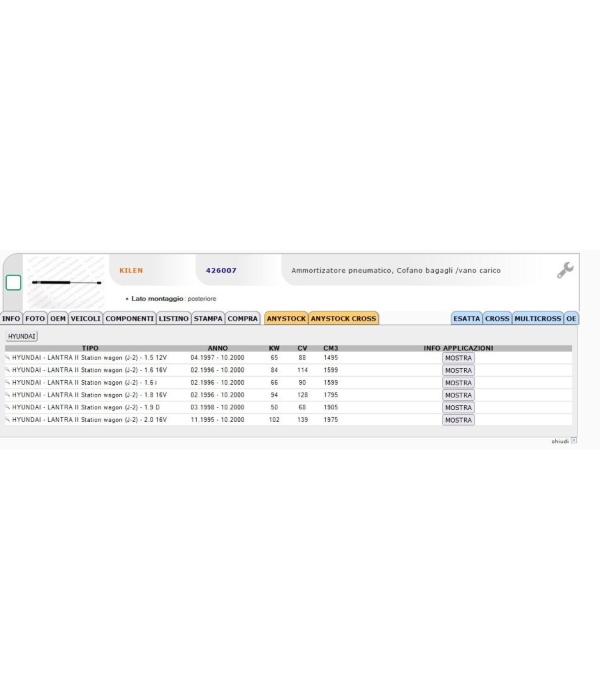Image resolution: width=600 pixels, height=700 pixels.
Task: Click MOSTRA for the 1.8 16V row
Action: 458,395
